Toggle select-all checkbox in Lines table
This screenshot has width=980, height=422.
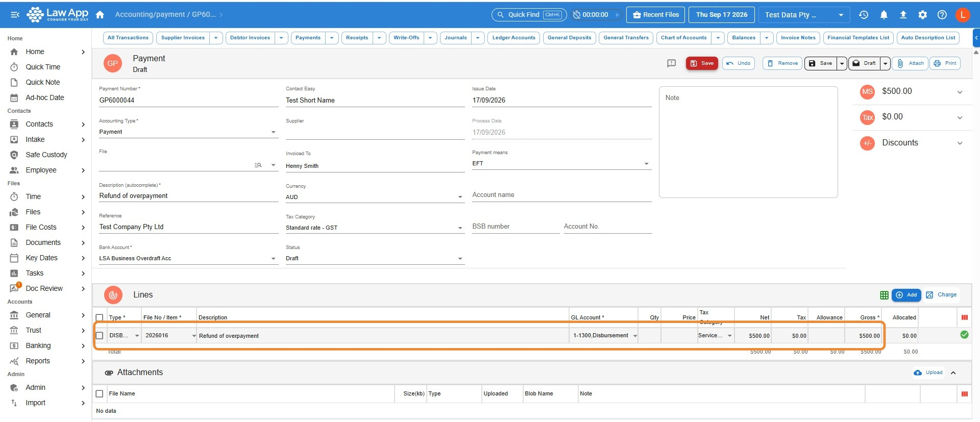pos(100,317)
